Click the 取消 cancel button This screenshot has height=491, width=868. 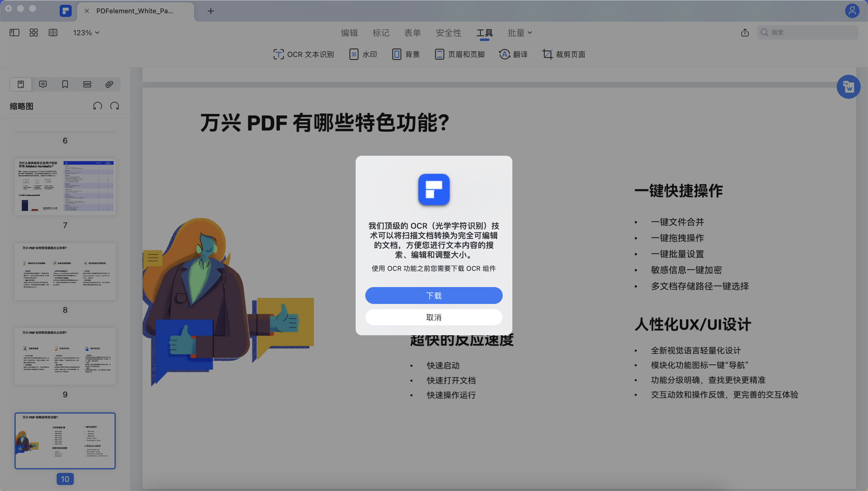pos(434,317)
